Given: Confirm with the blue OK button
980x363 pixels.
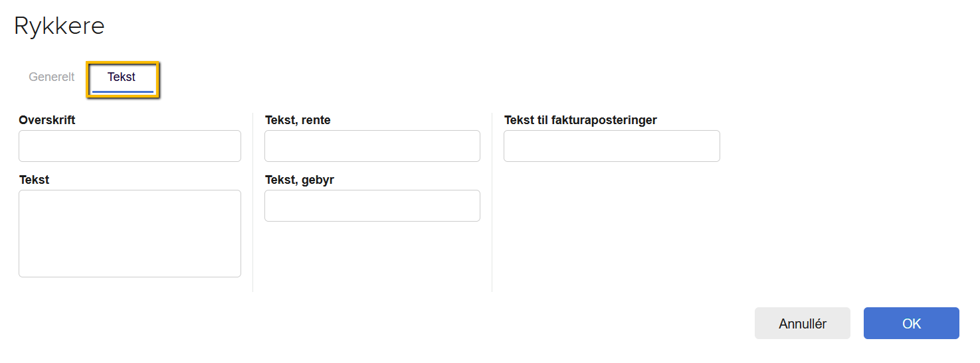Looking at the screenshot, I should pos(911,323).
